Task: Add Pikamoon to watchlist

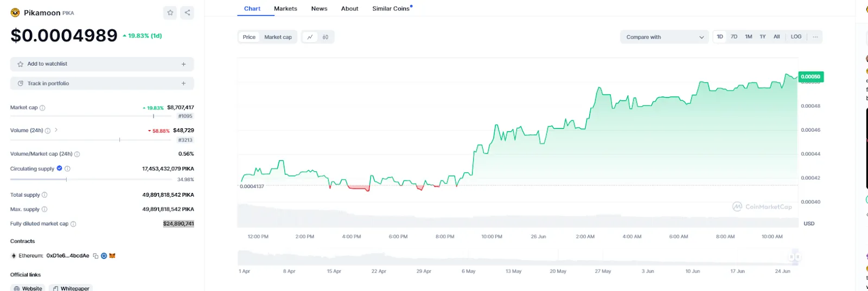Action: [102, 64]
